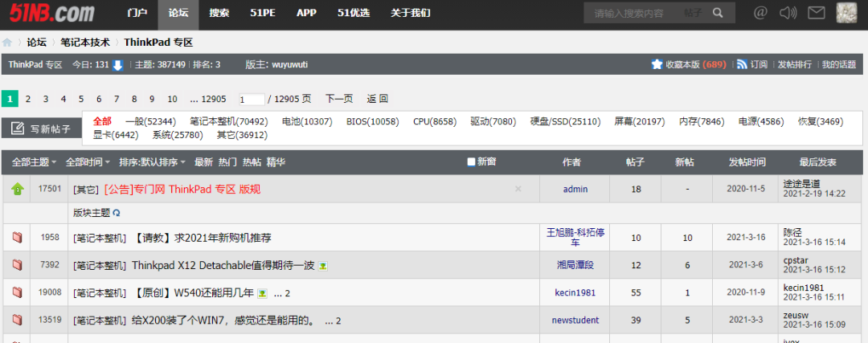868x343 pixels.
Task: Open the envelope messages icon
Action: pyautogui.click(x=816, y=13)
